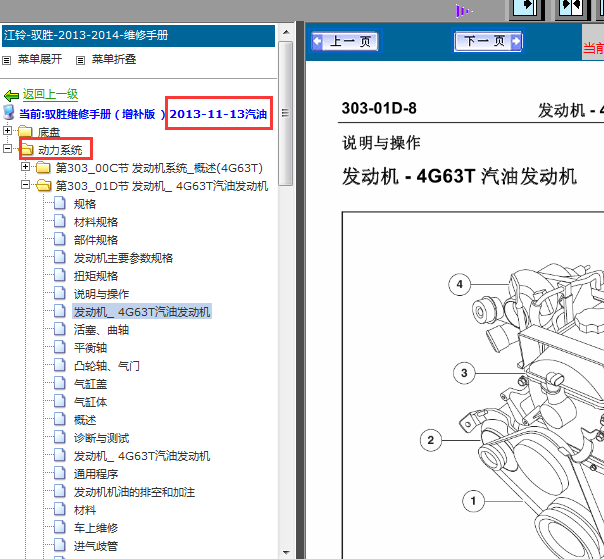Click the top toolbar icon with single arrow

point(526,8)
